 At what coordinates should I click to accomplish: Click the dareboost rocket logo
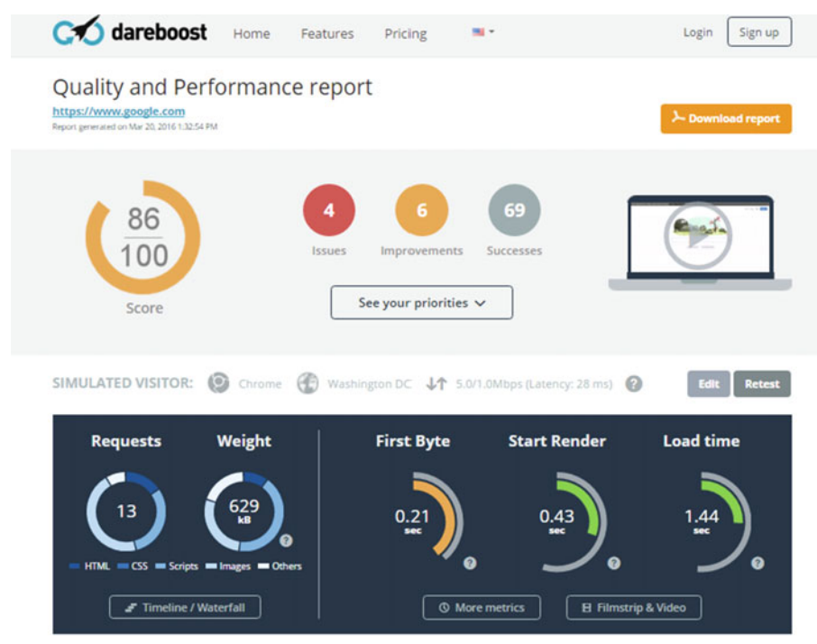(130, 32)
